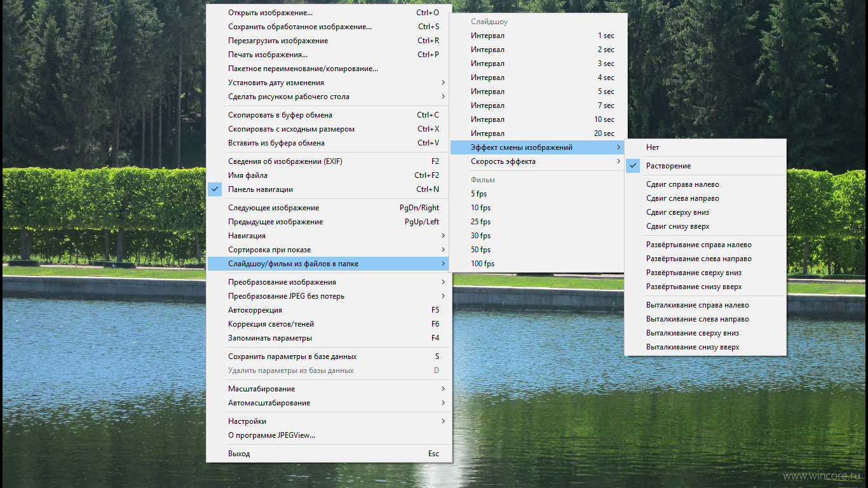The image size is (868, 488).
Task: Toggle 'Имя файла' display option
Action: coord(329,175)
